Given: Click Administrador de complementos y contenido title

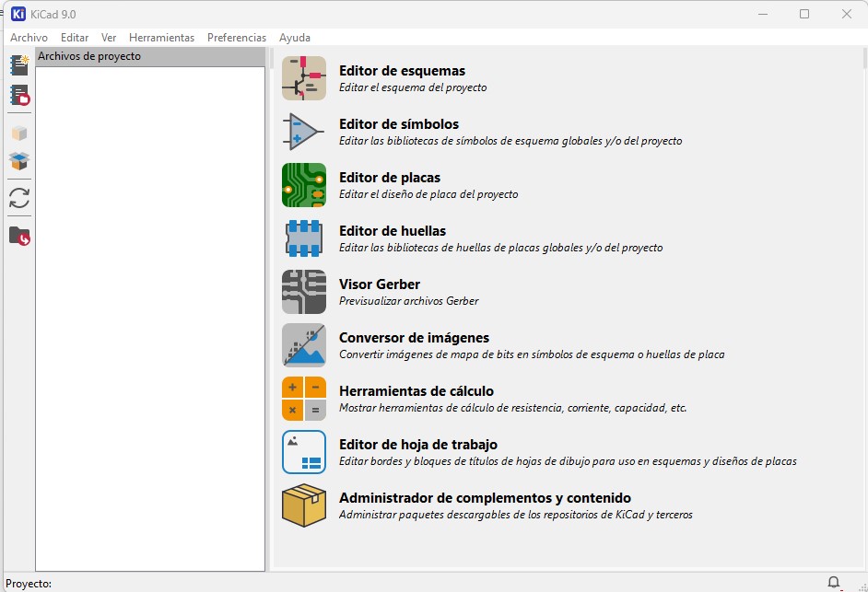Looking at the screenshot, I should tap(485, 498).
